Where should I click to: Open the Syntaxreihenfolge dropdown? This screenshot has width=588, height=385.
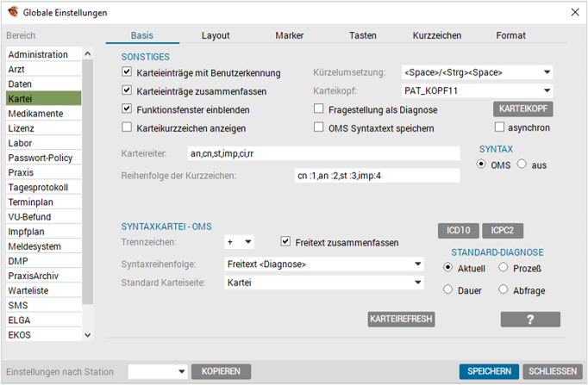tap(324, 264)
